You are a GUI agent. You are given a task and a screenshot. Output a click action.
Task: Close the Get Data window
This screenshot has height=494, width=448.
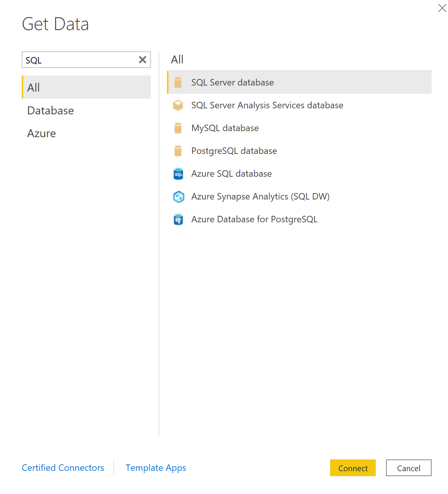(x=442, y=8)
